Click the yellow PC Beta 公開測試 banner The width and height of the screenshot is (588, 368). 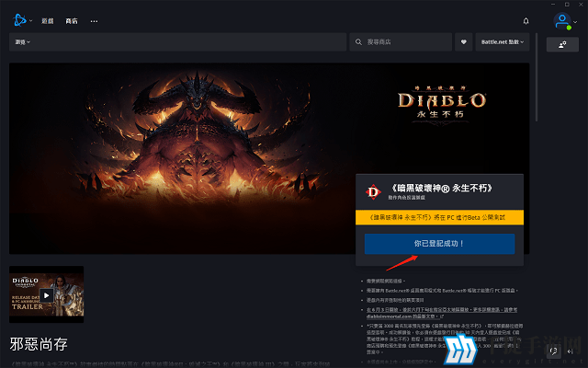coord(439,217)
